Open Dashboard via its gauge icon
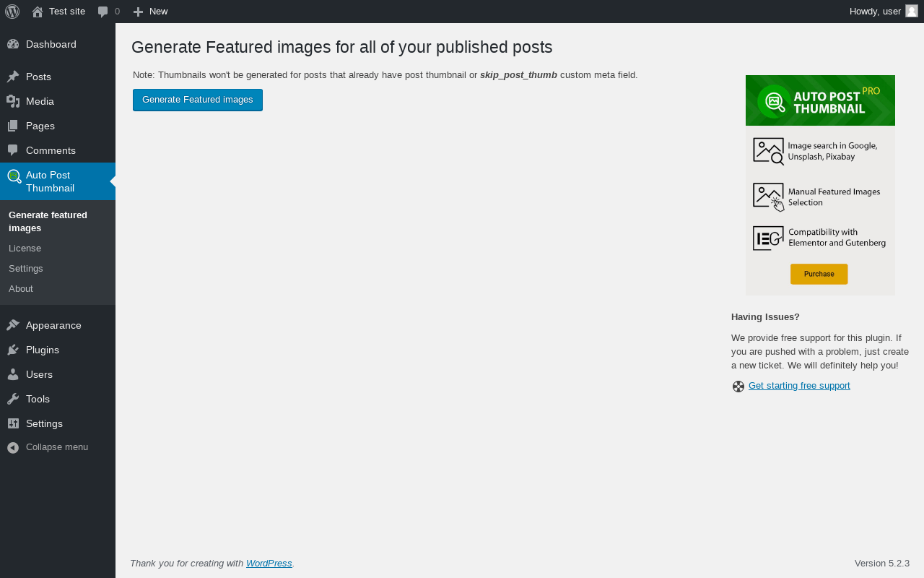 pos(13,44)
